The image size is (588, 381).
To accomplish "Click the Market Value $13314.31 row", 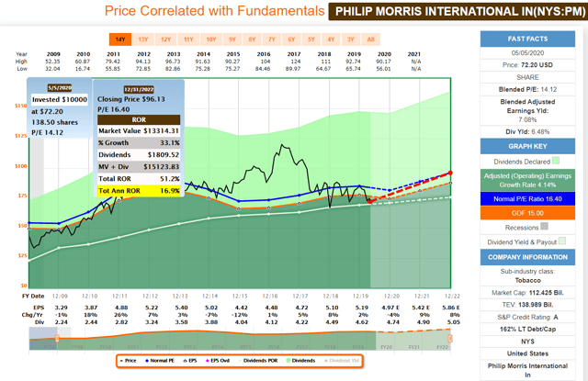I will [139, 130].
